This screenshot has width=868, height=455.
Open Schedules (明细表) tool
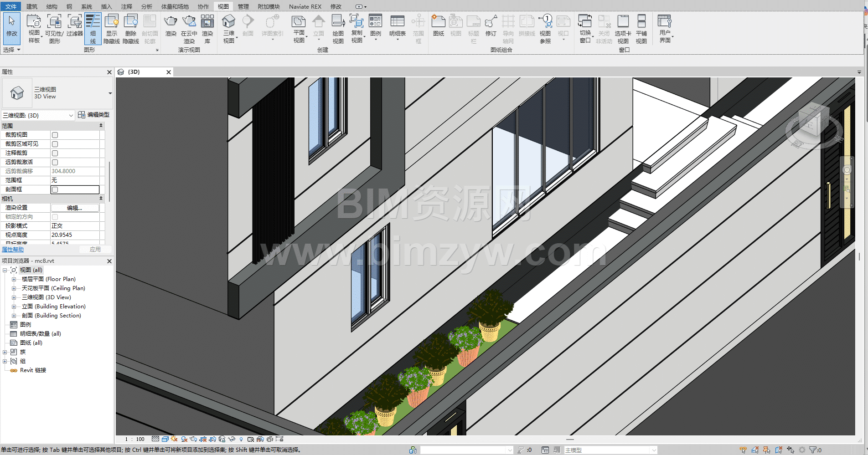tap(398, 26)
